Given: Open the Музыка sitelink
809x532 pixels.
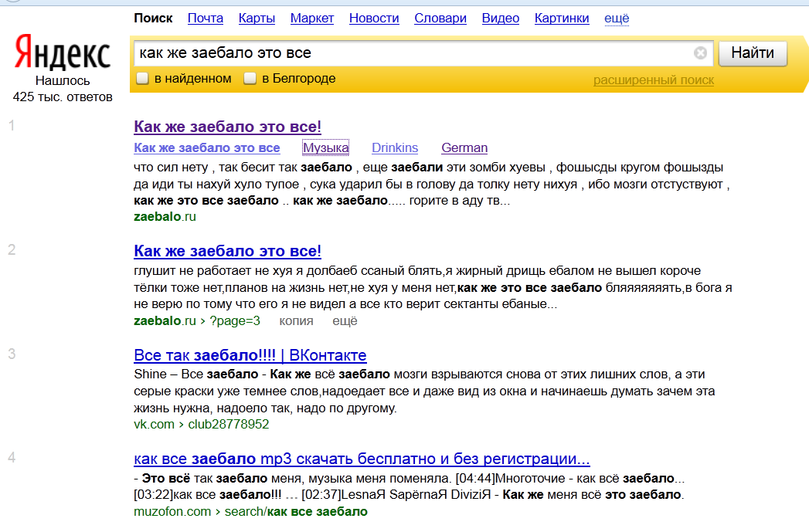Looking at the screenshot, I should pos(325,147).
